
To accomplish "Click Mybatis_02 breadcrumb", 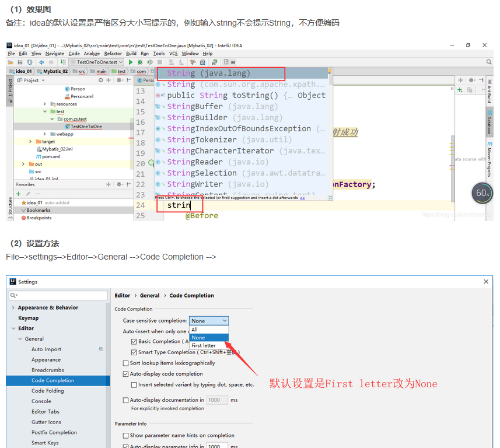I will click(x=53, y=71).
